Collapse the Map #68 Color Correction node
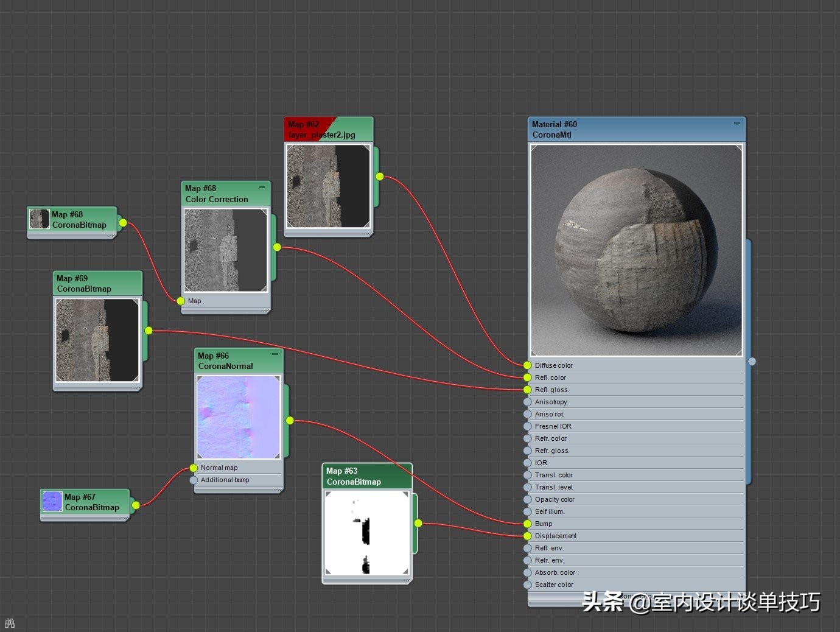The height and width of the screenshot is (632, 840). pos(262,188)
